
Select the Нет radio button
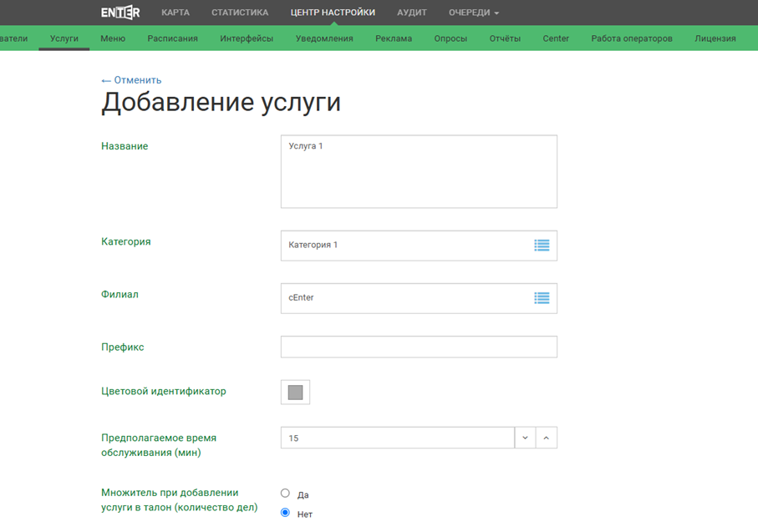pyautogui.click(x=285, y=513)
